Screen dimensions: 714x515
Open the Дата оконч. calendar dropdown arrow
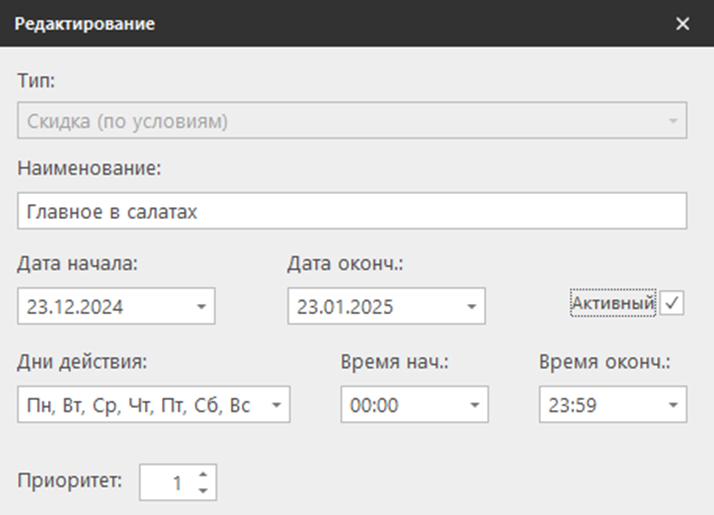(x=470, y=307)
